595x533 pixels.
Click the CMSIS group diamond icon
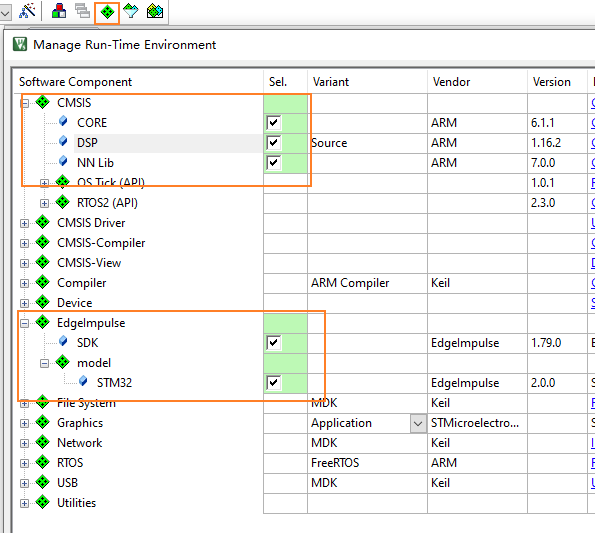click(x=42, y=102)
